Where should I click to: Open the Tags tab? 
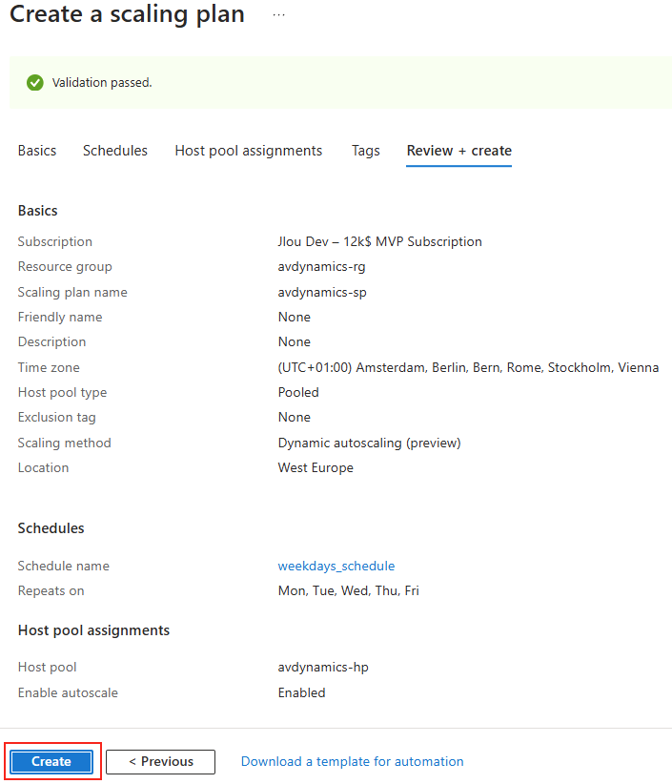(366, 151)
